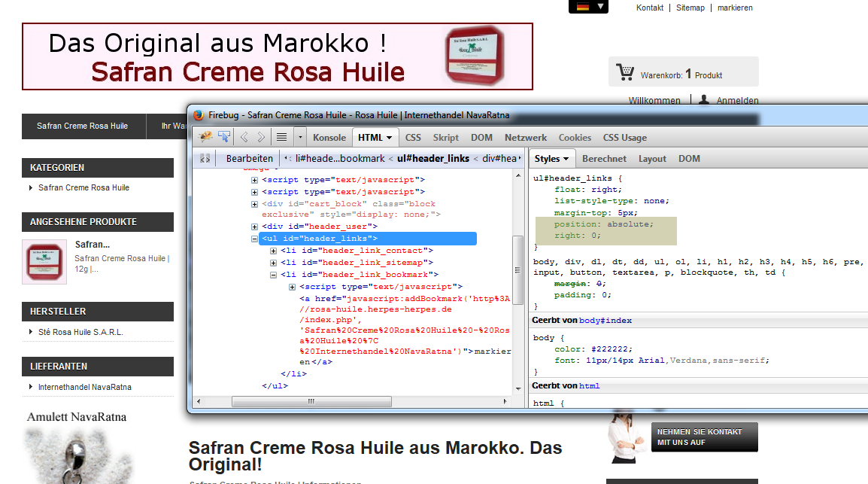Click the Firebug forward arrow

[261, 137]
